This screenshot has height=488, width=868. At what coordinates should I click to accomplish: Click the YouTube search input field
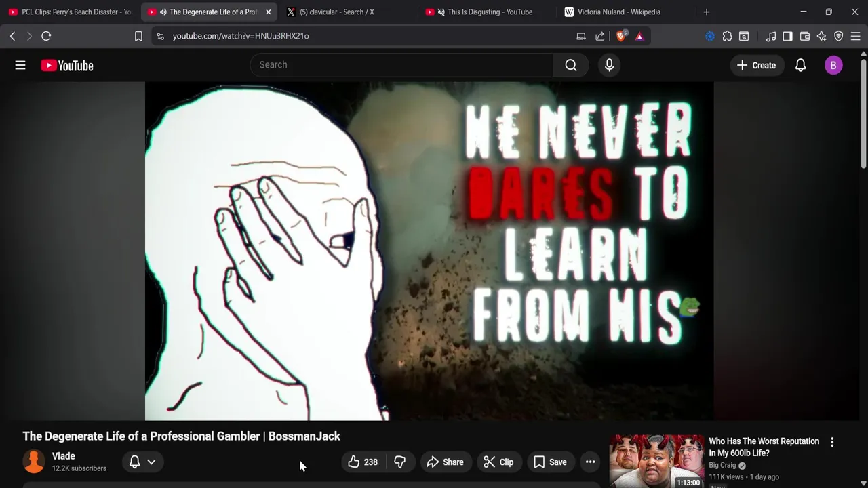(401, 65)
